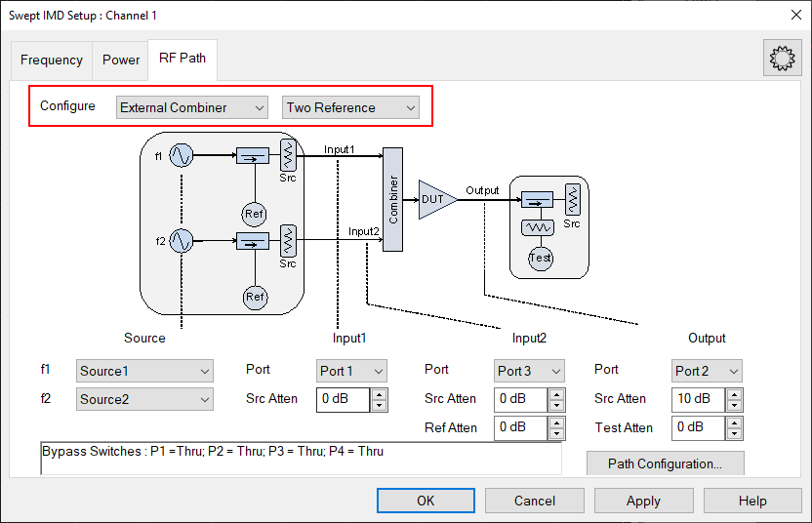Open the Two Reference dropdown
The width and height of the screenshot is (812, 523).
coord(350,107)
